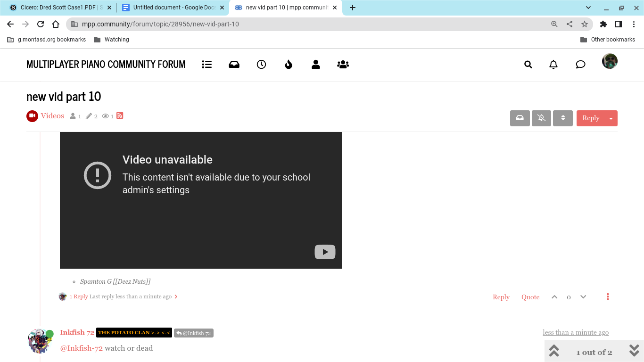The width and height of the screenshot is (644, 362).
Task: Open the tab search dropdown arrow
Action: 588,8
